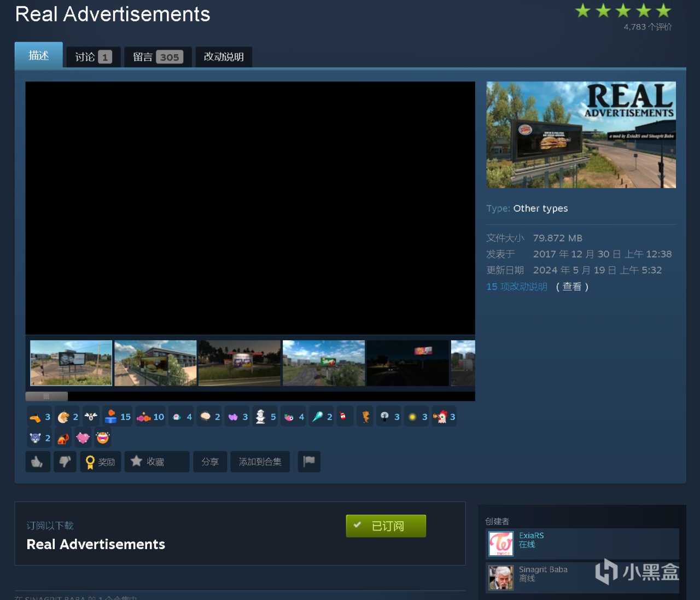Select the fourth thumbnail with green billboard
This screenshot has height=600, width=700.
coord(324,363)
